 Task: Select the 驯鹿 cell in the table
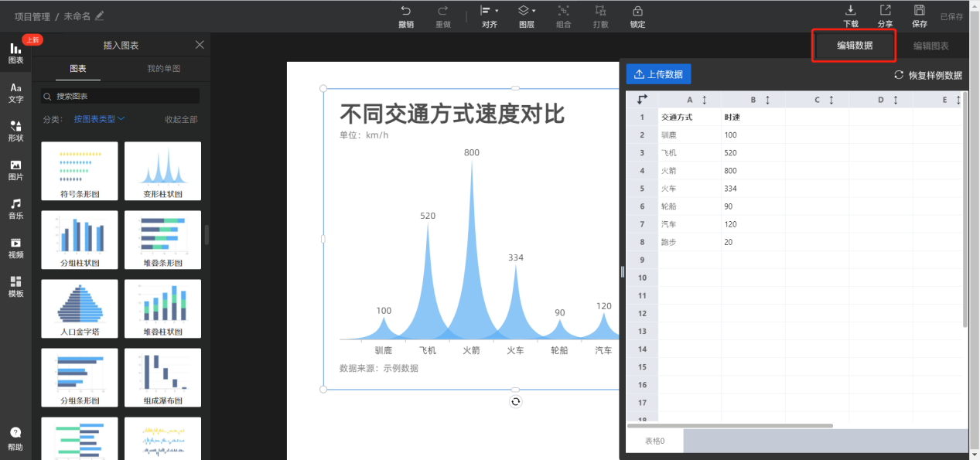pyautogui.click(x=690, y=135)
